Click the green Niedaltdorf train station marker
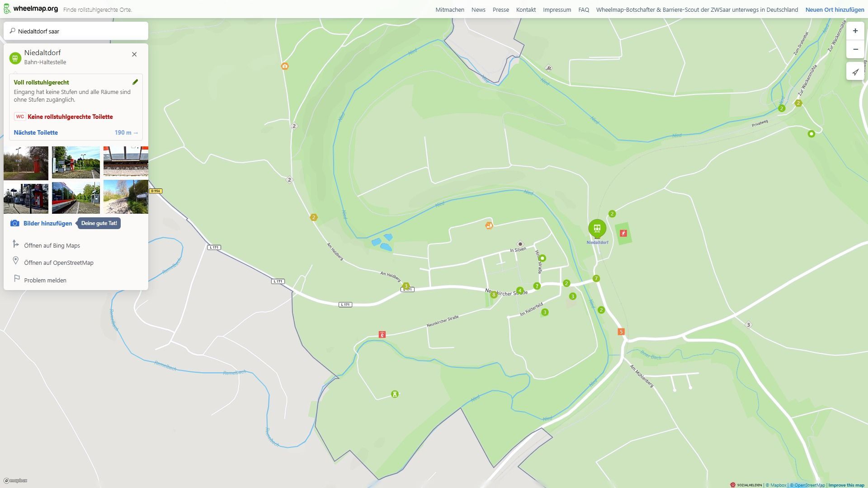The width and height of the screenshot is (868, 488). [x=597, y=228]
